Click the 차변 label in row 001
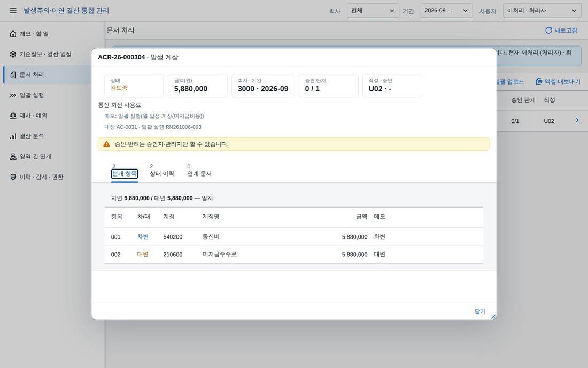The image size is (588, 368). (143, 237)
